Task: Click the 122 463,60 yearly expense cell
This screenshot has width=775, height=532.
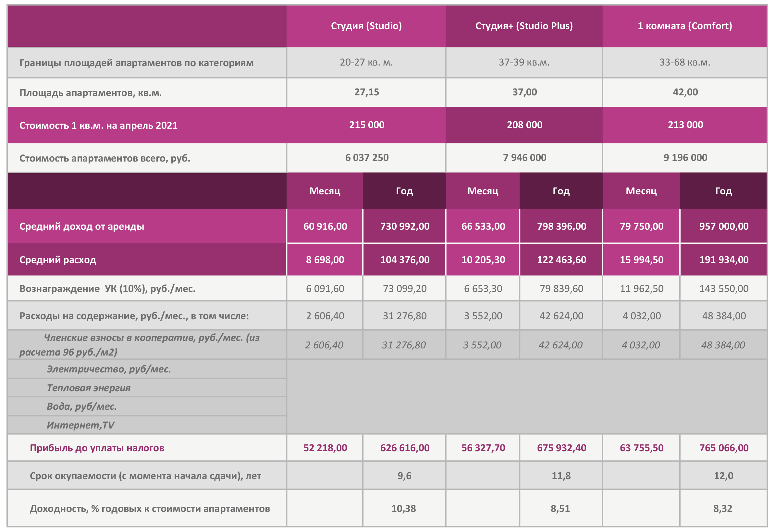Action: (x=561, y=260)
